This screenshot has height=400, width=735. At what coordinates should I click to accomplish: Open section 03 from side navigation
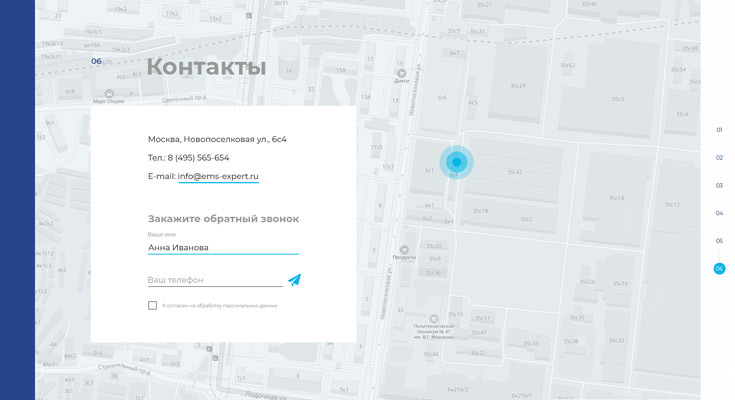tap(719, 185)
